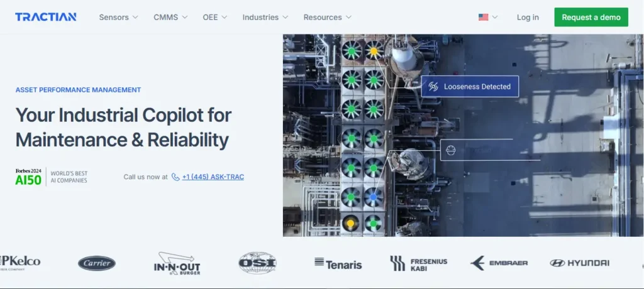
Task: Click the In-N-Out Burger logo
Action: (177, 263)
